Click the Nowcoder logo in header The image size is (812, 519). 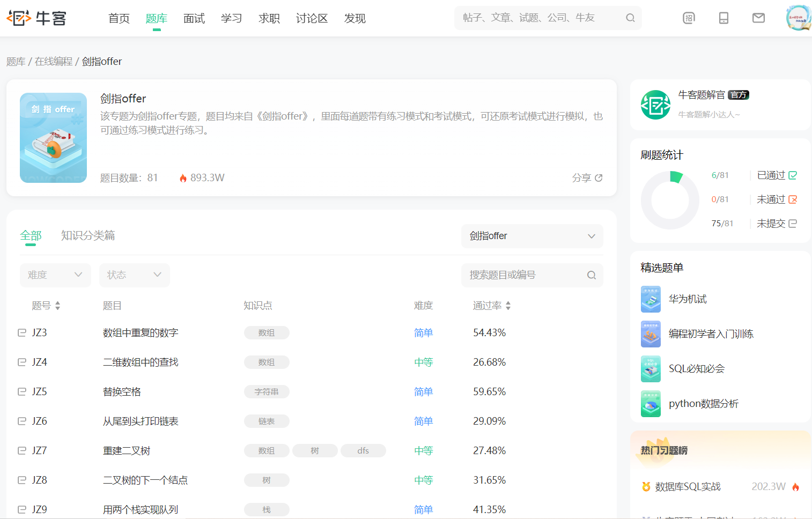[36, 18]
